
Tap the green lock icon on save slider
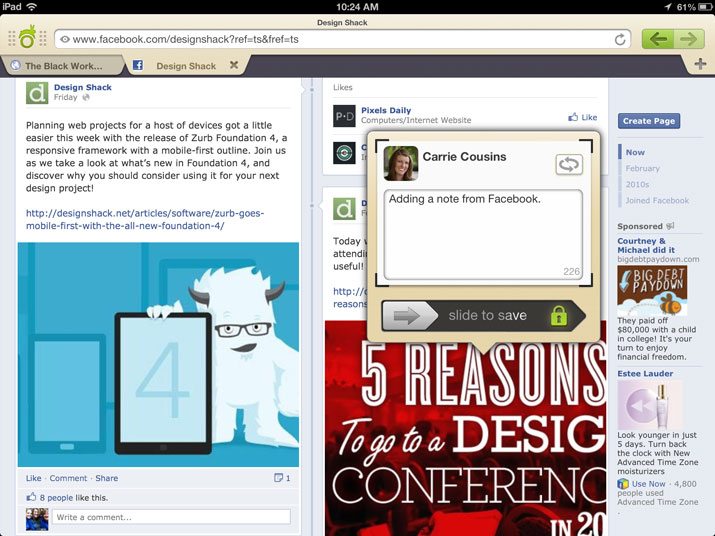559,315
